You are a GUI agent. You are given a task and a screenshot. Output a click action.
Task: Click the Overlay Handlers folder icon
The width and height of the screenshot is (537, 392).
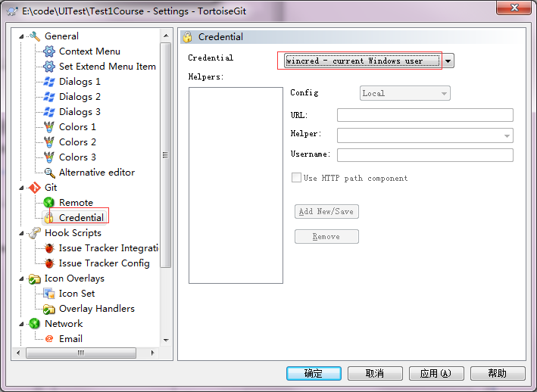[x=49, y=309]
